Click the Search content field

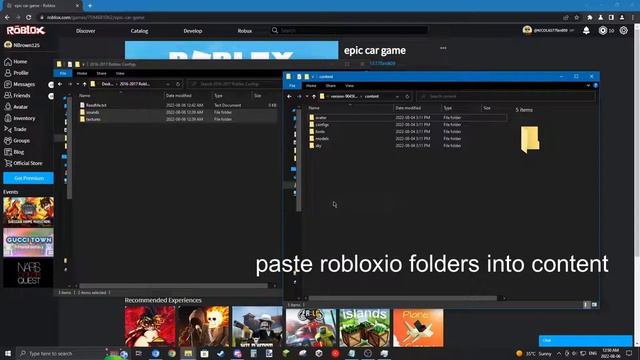tap(505, 97)
